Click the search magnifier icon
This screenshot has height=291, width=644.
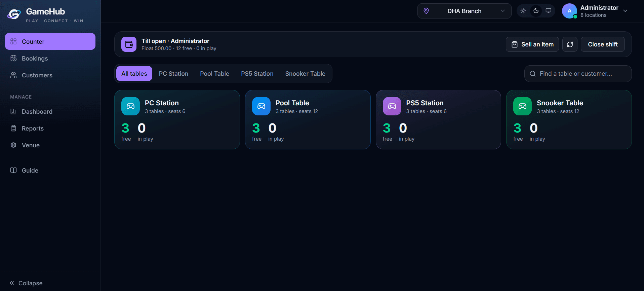pyautogui.click(x=533, y=74)
